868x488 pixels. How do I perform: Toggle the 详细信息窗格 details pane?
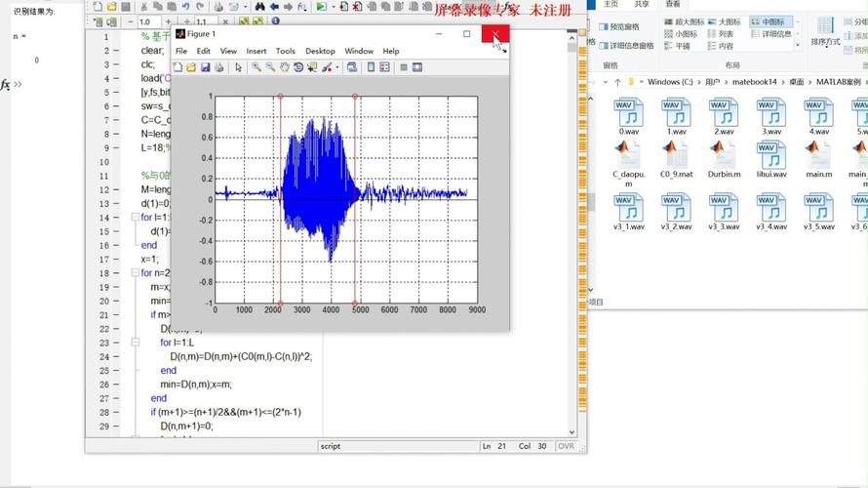click(626, 46)
